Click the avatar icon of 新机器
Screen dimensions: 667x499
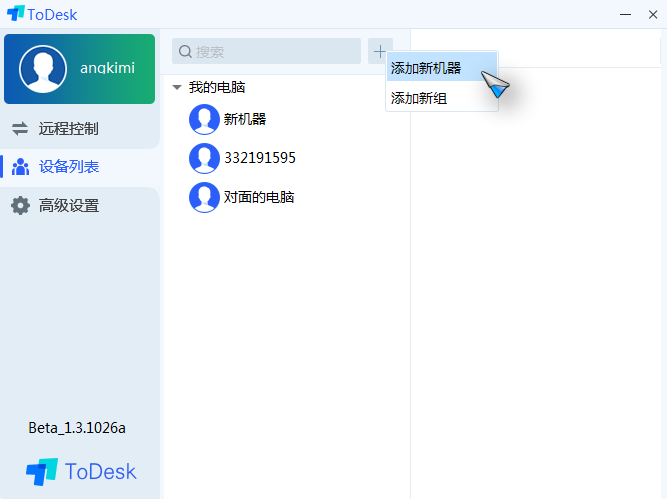pyautogui.click(x=204, y=119)
